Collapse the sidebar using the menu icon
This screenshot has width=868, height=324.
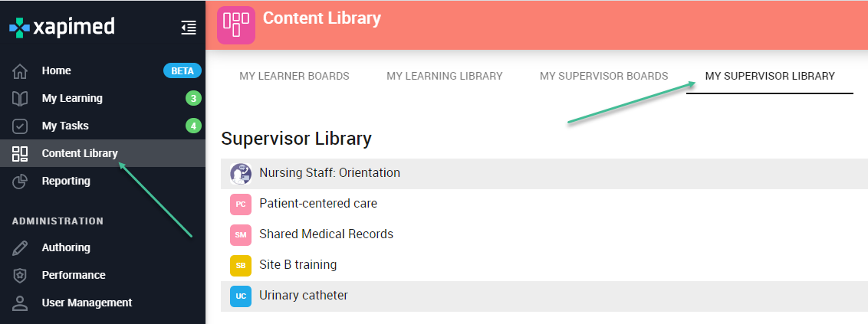pyautogui.click(x=189, y=28)
